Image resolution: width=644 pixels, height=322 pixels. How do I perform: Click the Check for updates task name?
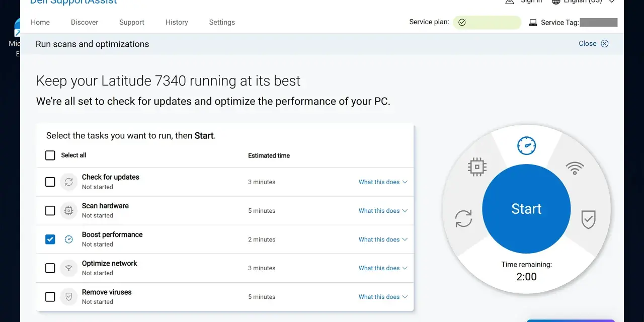click(111, 177)
